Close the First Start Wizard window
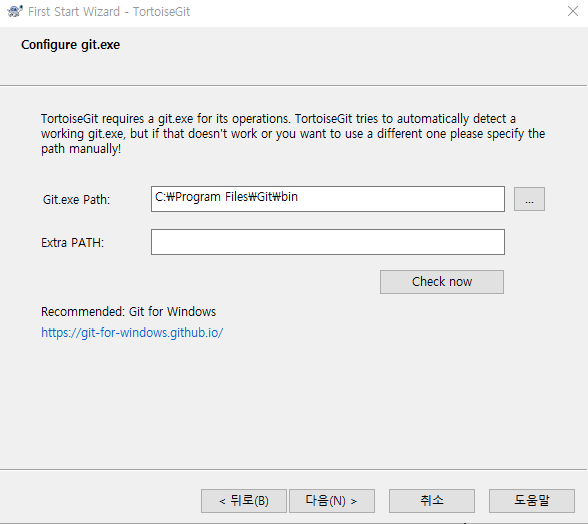Screen dimensions: 588x524 (x=573, y=11)
